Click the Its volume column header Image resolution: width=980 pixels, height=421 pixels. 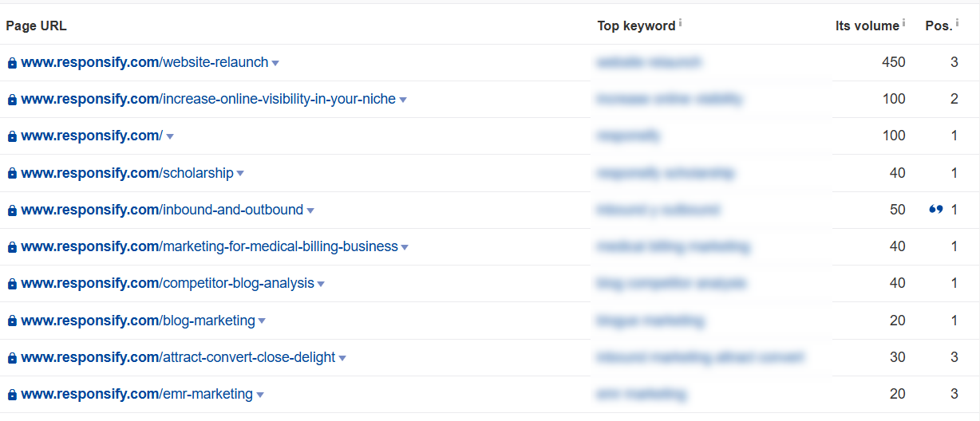[867, 26]
